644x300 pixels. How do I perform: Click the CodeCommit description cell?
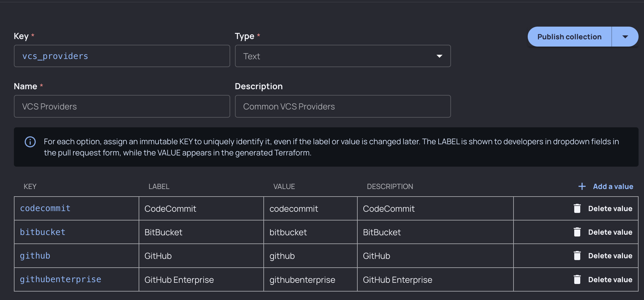coord(435,208)
